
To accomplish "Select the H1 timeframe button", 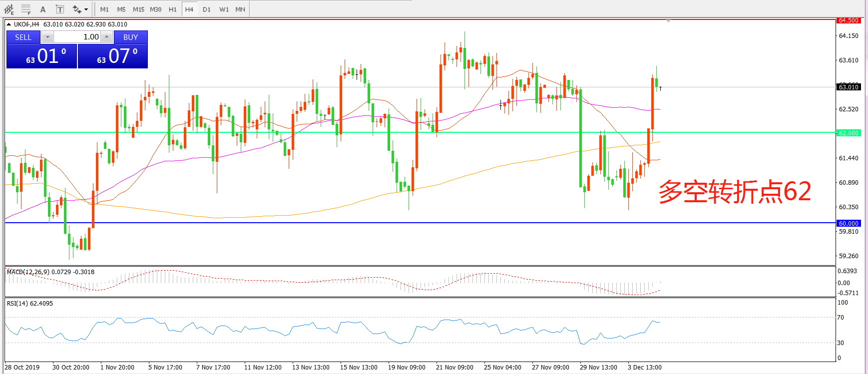I will pyautogui.click(x=172, y=9).
